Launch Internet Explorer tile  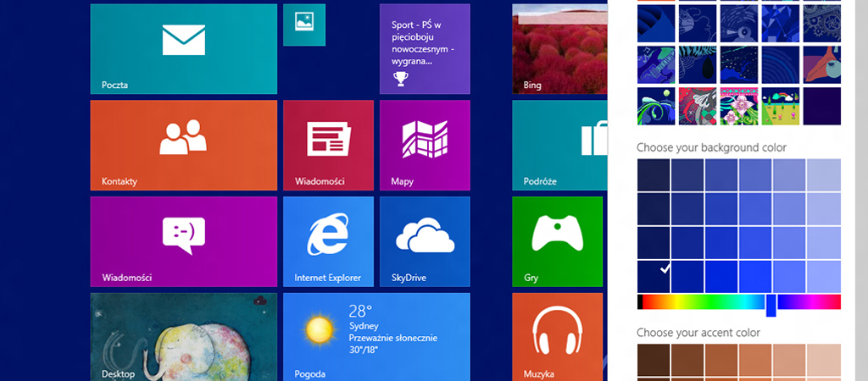(x=328, y=241)
